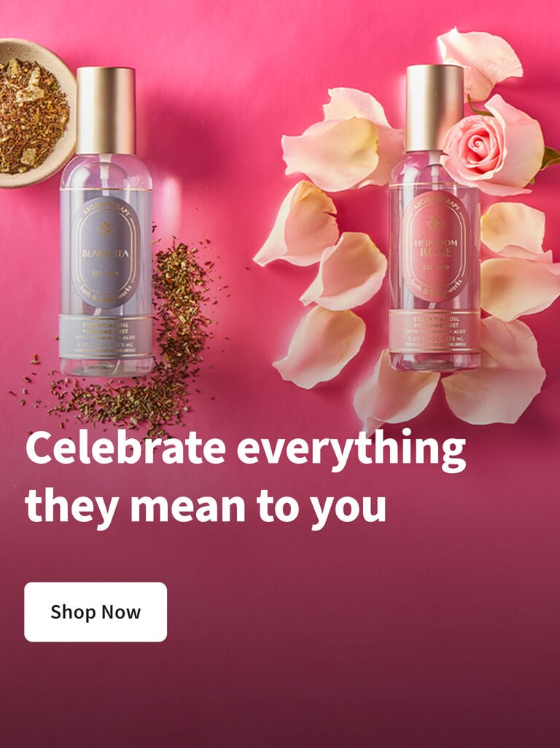Click the bowl of loose tea
This screenshot has width=560, height=748.
[34, 112]
